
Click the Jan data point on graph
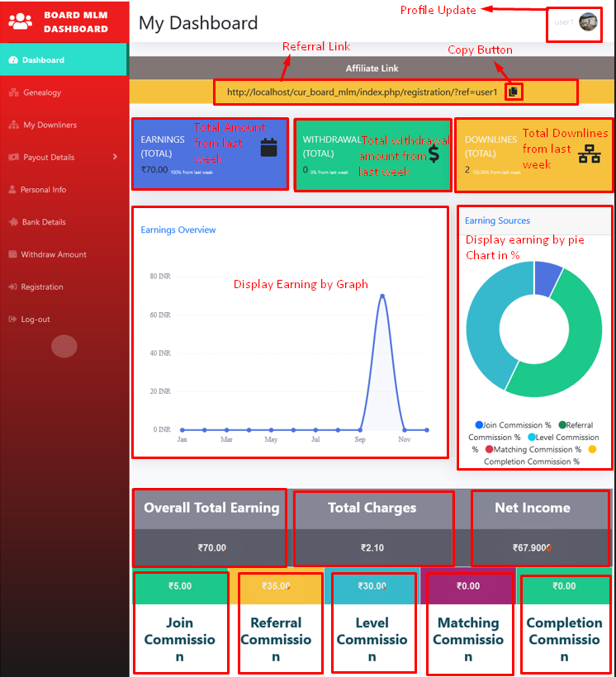[182, 430]
